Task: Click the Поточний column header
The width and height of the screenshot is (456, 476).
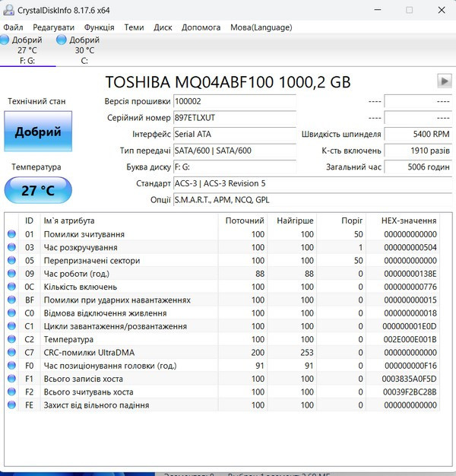Action: click(242, 221)
